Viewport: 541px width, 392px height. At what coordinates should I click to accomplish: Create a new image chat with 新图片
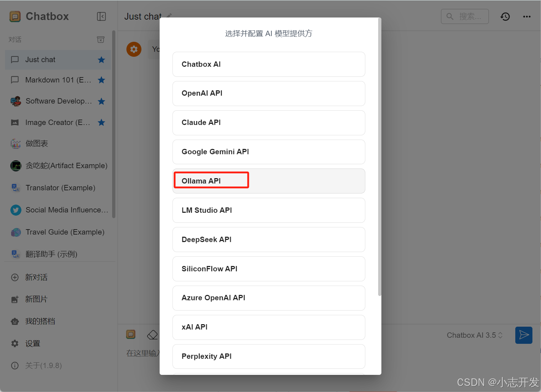58,299
